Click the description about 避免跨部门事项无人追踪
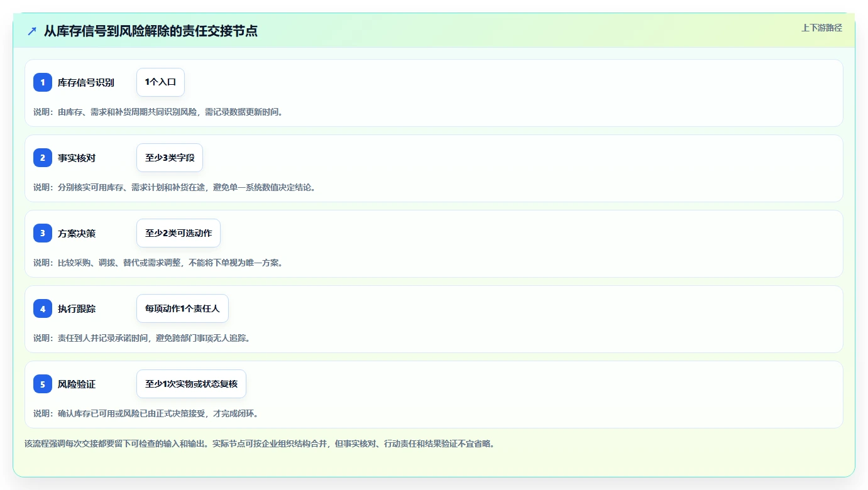868x490 pixels. coord(143,338)
